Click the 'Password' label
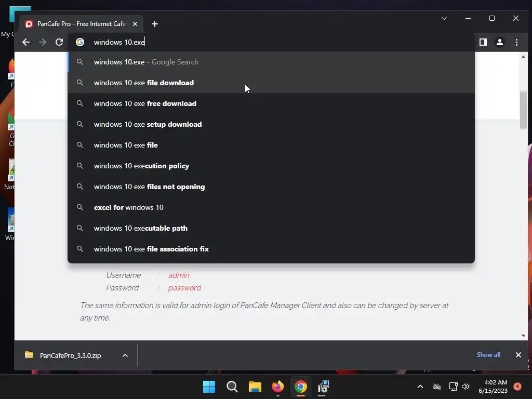532x399 pixels. [x=123, y=288]
